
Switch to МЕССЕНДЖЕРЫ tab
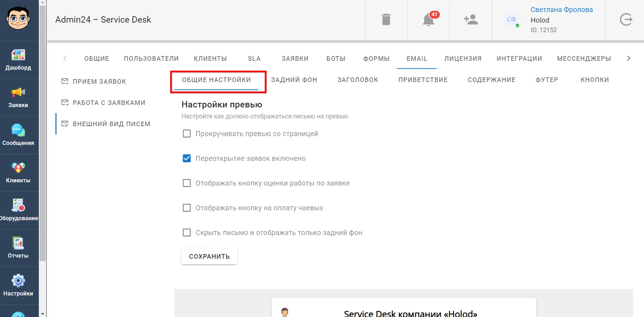(x=584, y=59)
